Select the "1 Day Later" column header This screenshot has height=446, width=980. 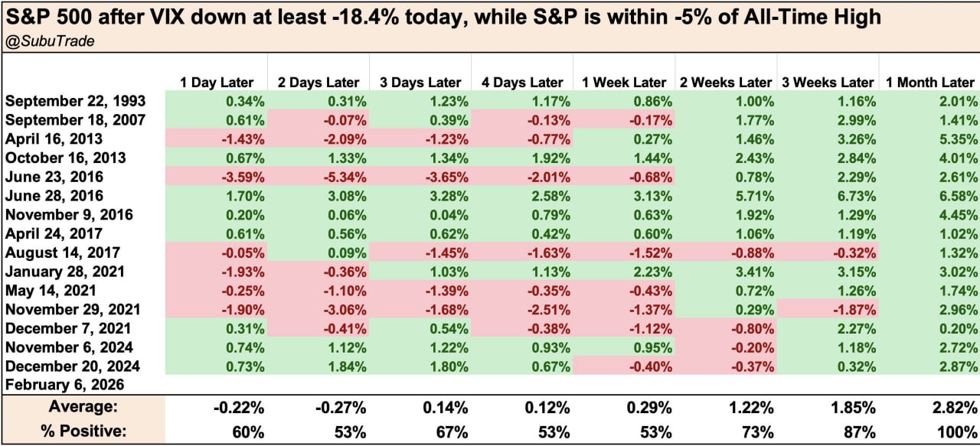tap(215, 82)
